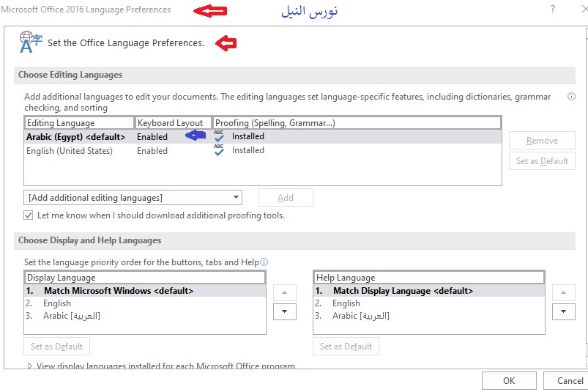Expand 'View display languages installed' section
This screenshot has width=588, height=392.
point(30,366)
